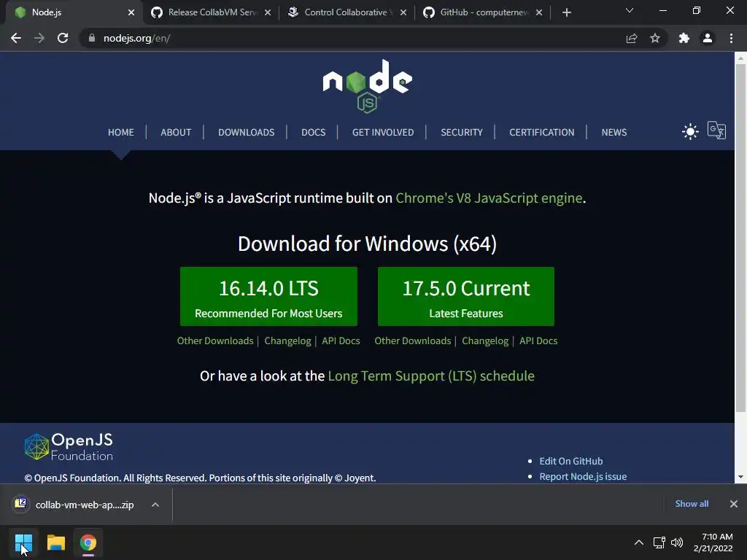Open Other Downloads under LTS

[215, 341]
